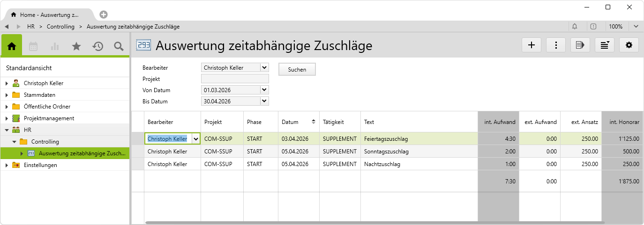The width and height of the screenshot is (644, 225).
Task: Click the plus button to add entry
Action: pyautogui.click(x=532, y=45)
